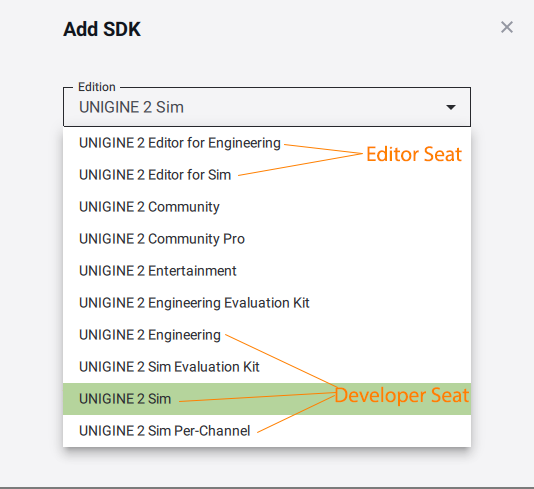Close the Add SDK dialog
Screen dimensions: 534x489
[x=507, y=27]
